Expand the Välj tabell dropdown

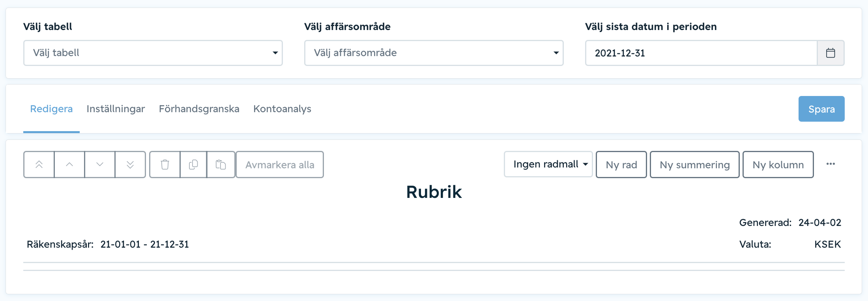pyautogui.click(x=153, y=53)
